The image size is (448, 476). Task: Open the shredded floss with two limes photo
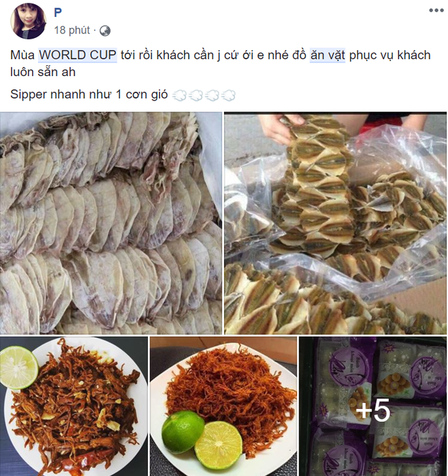pos(223,406)
